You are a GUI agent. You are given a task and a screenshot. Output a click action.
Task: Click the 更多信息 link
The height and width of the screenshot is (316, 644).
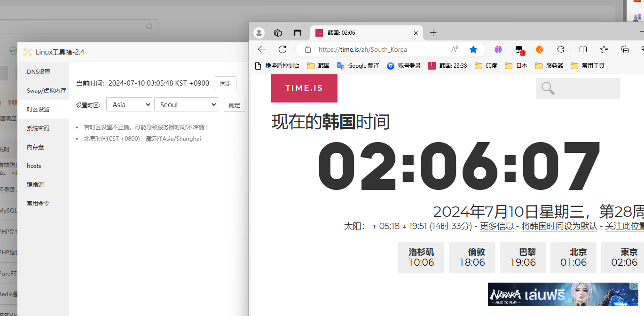[x=497, y=226]
